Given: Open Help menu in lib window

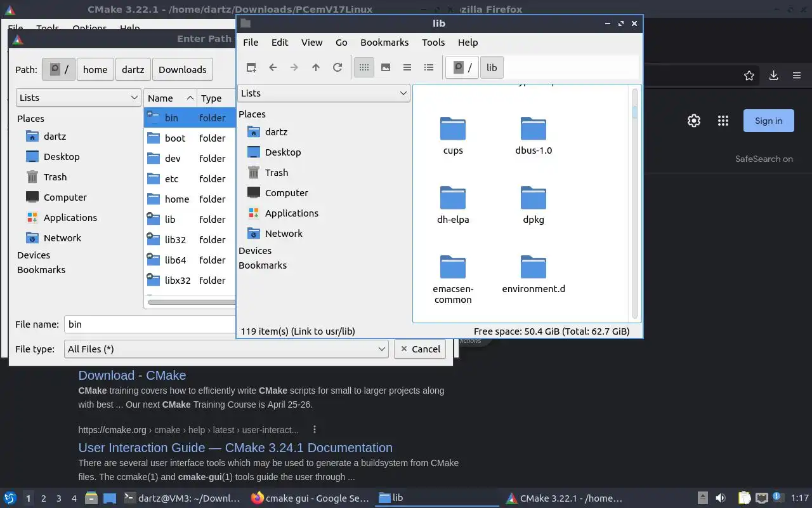Looking at the screenshot, I should point(468,43).
